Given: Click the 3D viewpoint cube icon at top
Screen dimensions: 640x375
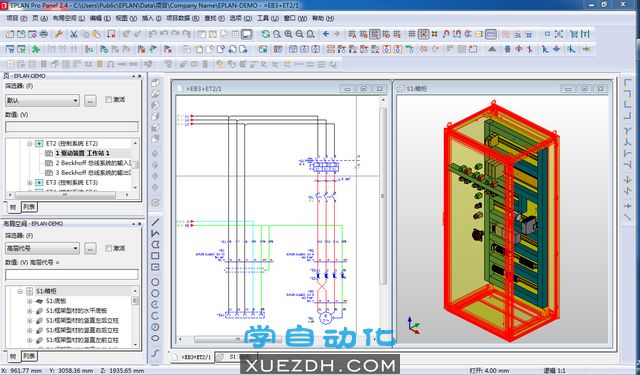Looking at the screenshot, I should (155, 82).
